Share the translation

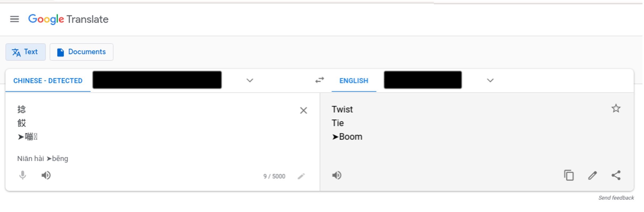pos(616,175)
